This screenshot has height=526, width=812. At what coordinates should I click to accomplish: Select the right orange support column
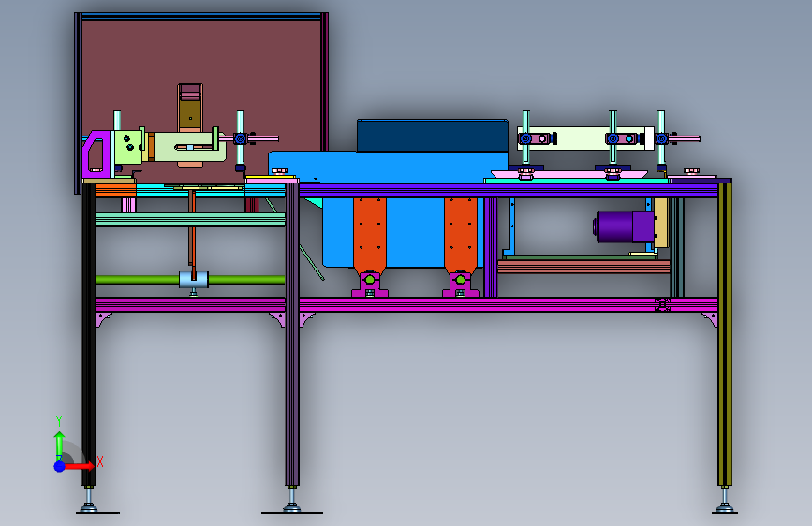461,236
